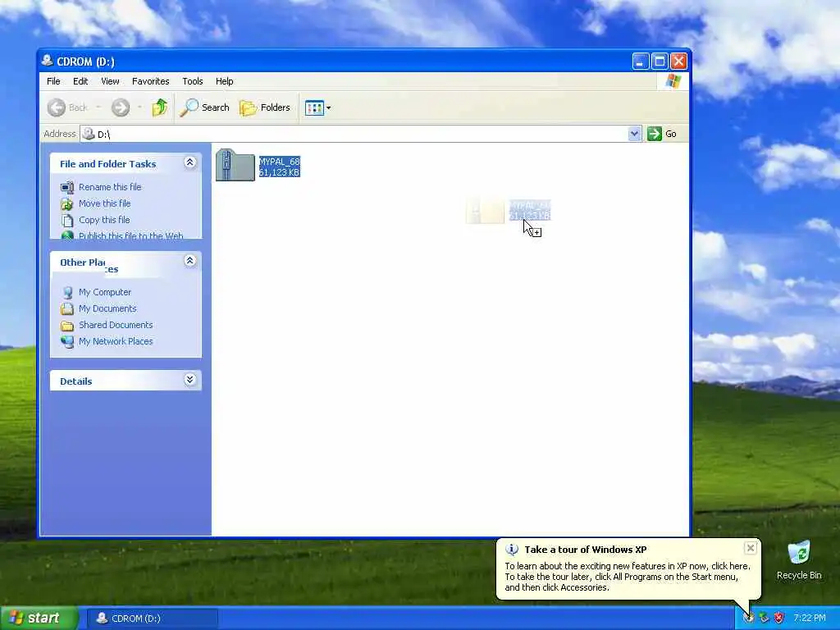Click the Move this file icon
Screen dimensions: 840x630
click(x=67, y=203)
